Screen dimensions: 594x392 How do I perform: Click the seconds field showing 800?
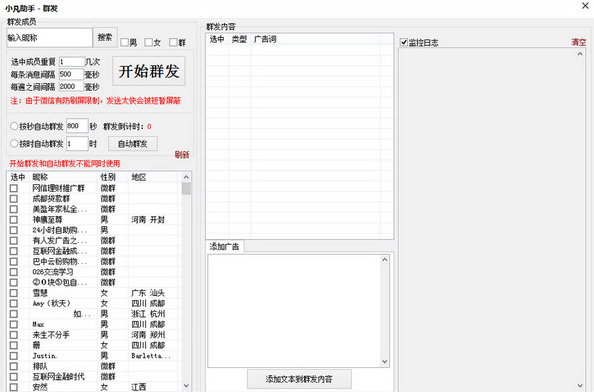(77, 126)
